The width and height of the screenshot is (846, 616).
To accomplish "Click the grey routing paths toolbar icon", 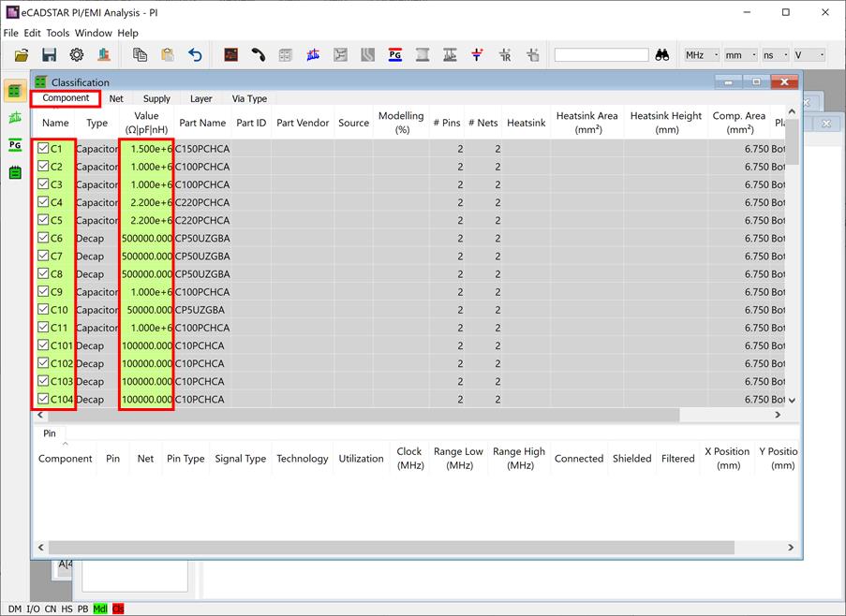I will pos(340,55).
